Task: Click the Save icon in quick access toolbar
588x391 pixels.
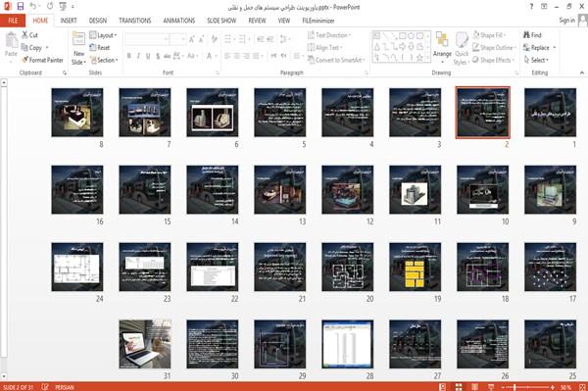Action: (x=21, y=7)
